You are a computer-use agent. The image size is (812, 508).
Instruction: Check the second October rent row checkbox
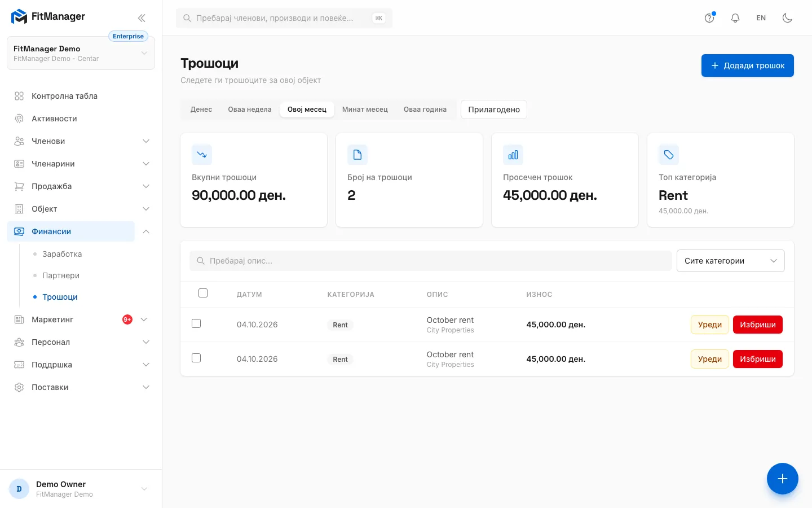196,358
